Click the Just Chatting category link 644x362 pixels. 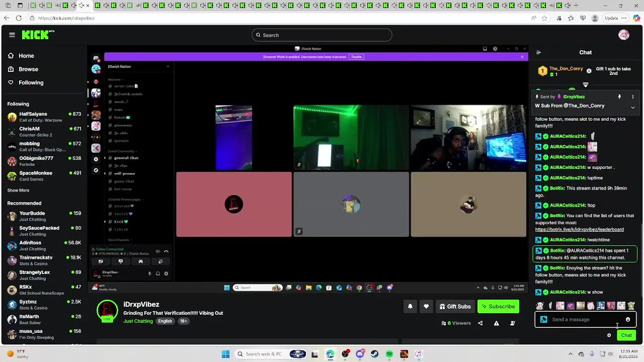[138, 321]
